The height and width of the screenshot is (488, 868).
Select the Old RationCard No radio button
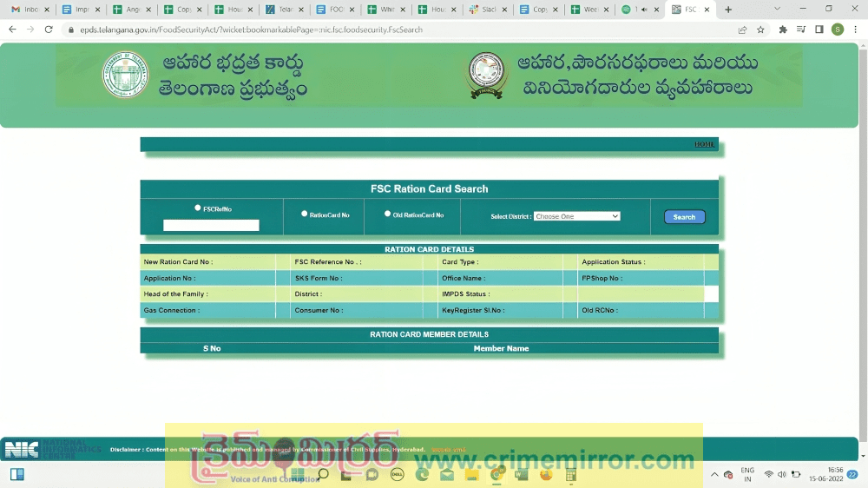[x=388, y=214]
